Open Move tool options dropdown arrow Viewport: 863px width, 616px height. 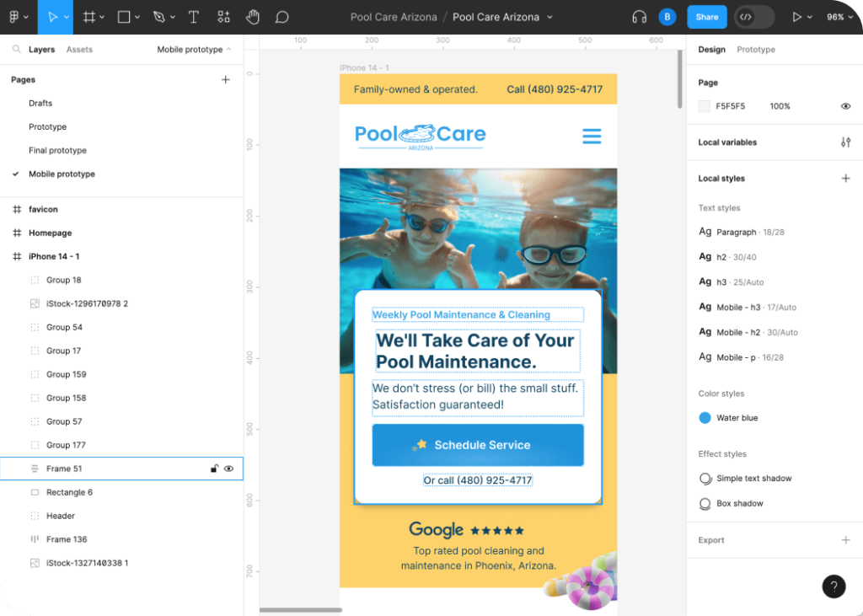[67, 18]
